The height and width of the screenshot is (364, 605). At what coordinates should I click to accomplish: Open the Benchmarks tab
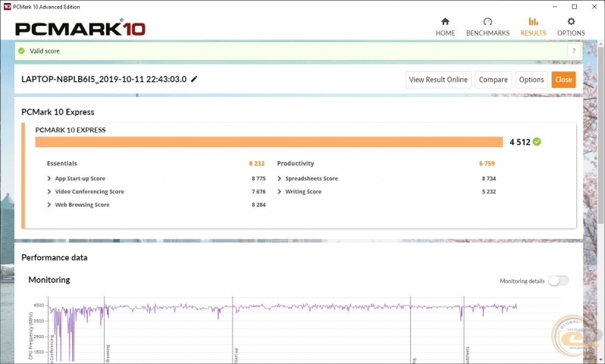click(487, 27)
